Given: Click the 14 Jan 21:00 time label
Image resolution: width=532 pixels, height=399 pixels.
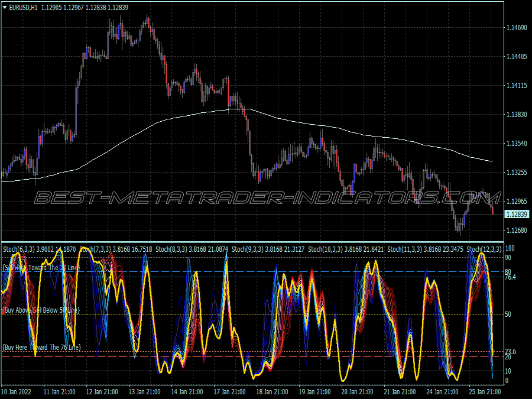Looking at the screenshot, I should 187,391.
